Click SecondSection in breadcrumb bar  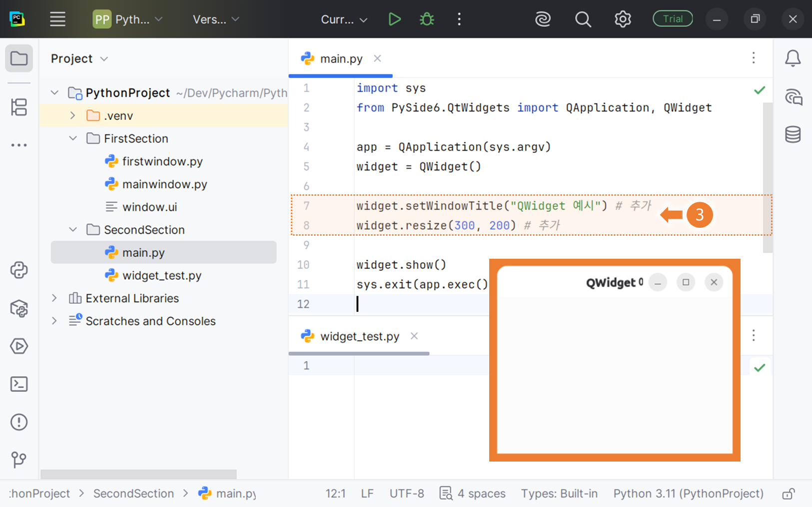tap(133, 494)
